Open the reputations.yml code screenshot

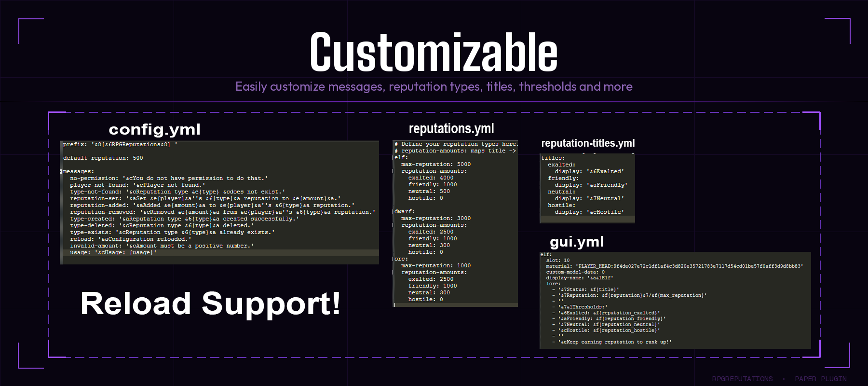(x=456, y=223)
